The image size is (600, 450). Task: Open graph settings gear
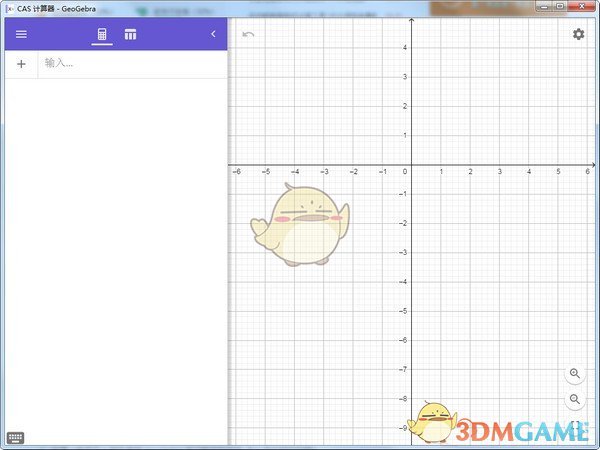[x=578, y=34]
